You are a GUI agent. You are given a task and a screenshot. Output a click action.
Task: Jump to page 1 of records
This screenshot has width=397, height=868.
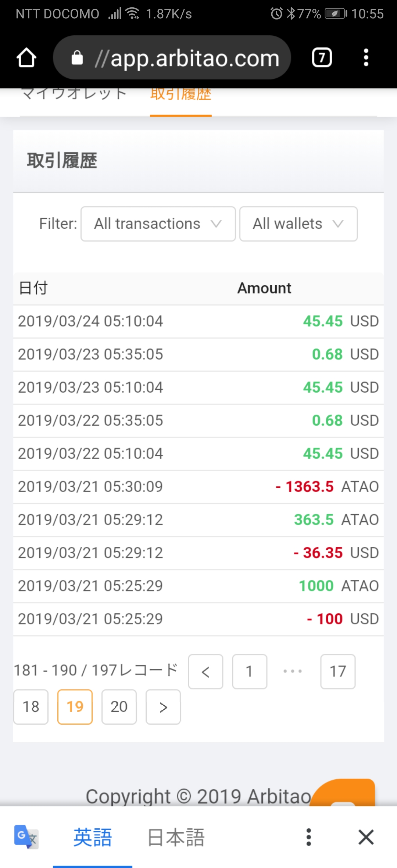250,671
